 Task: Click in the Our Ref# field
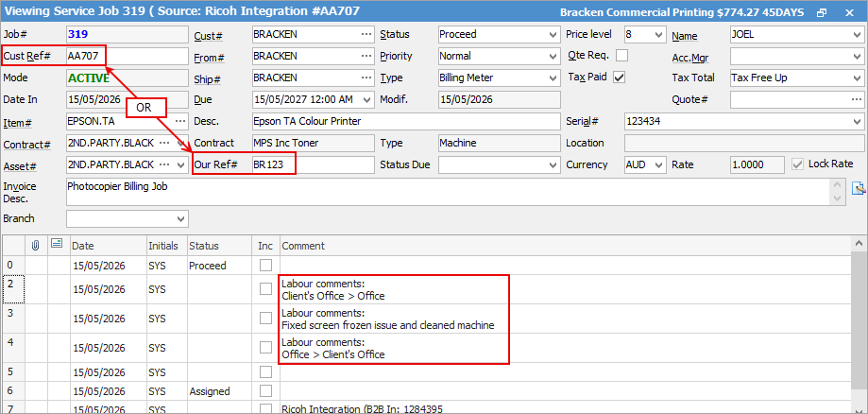click(x=313, y=164)
